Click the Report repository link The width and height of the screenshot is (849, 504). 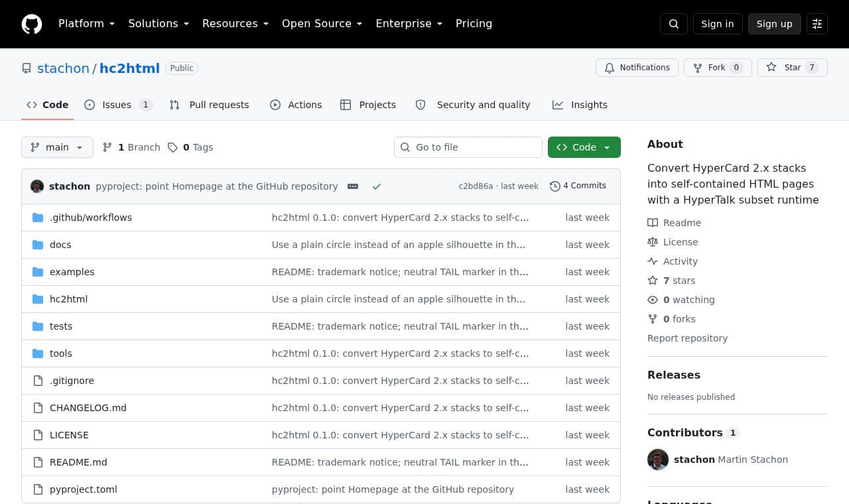point(687,338)
